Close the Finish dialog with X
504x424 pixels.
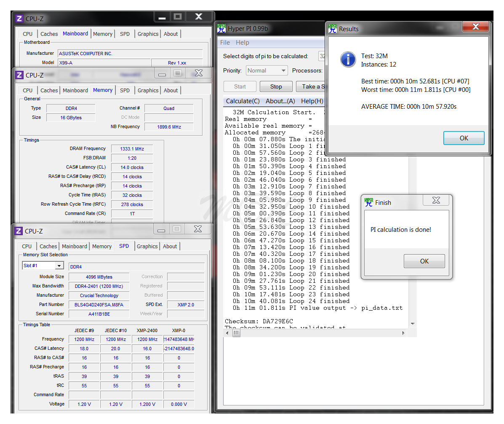[x=436, y=200]
